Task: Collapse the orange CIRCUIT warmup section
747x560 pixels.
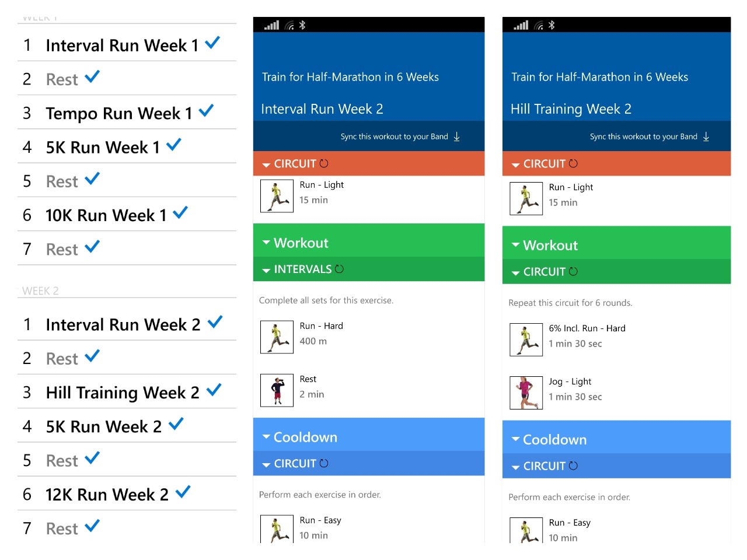Action: click(266, 164)
